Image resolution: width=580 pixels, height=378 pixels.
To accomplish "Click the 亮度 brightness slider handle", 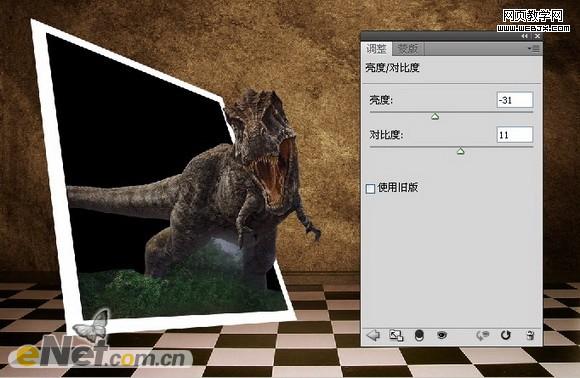I will [435, 117].
